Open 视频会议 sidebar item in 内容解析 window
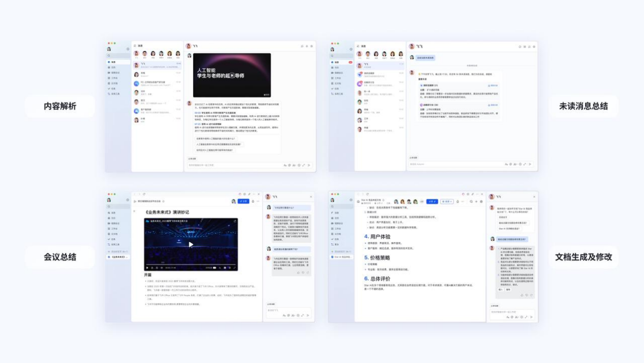This screenshot has width=644, height=363. 118,73
